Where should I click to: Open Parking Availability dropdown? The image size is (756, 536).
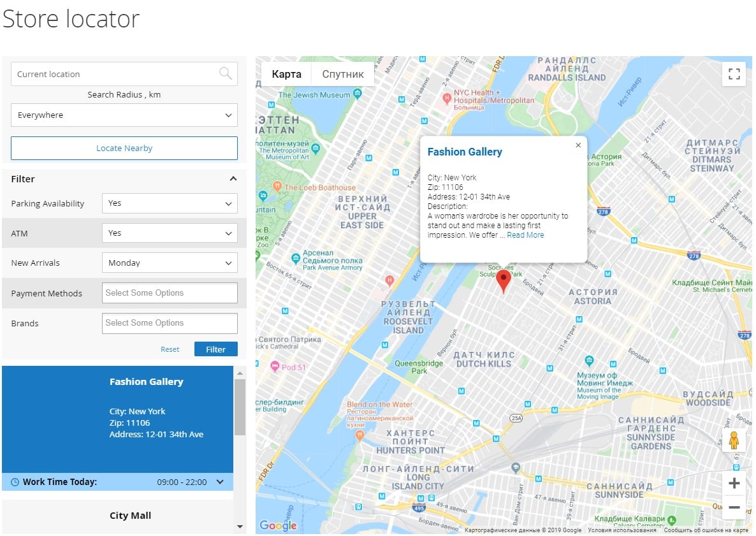coord(170,203)
